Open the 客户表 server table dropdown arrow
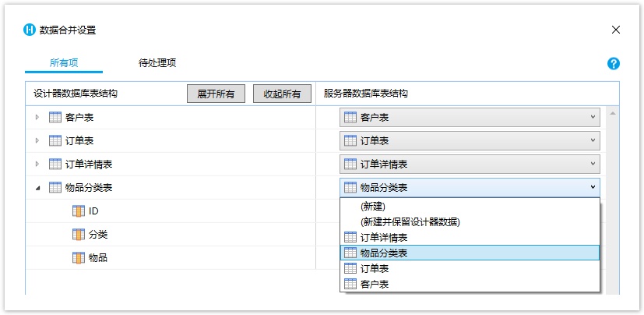 593,117
